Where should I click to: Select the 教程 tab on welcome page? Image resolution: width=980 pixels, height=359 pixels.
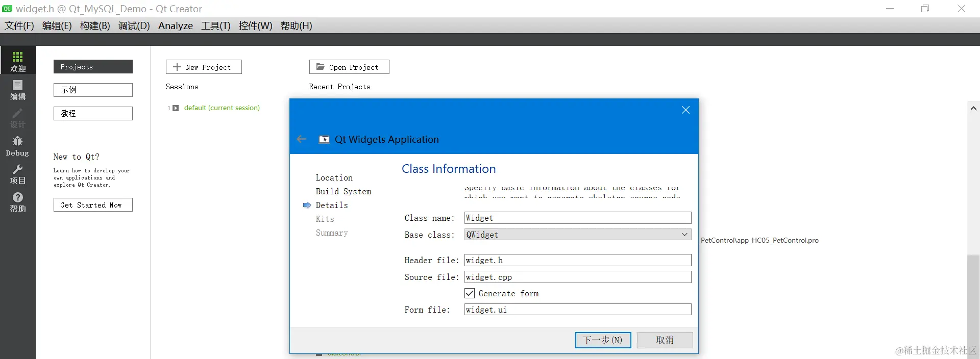[93, 114]
